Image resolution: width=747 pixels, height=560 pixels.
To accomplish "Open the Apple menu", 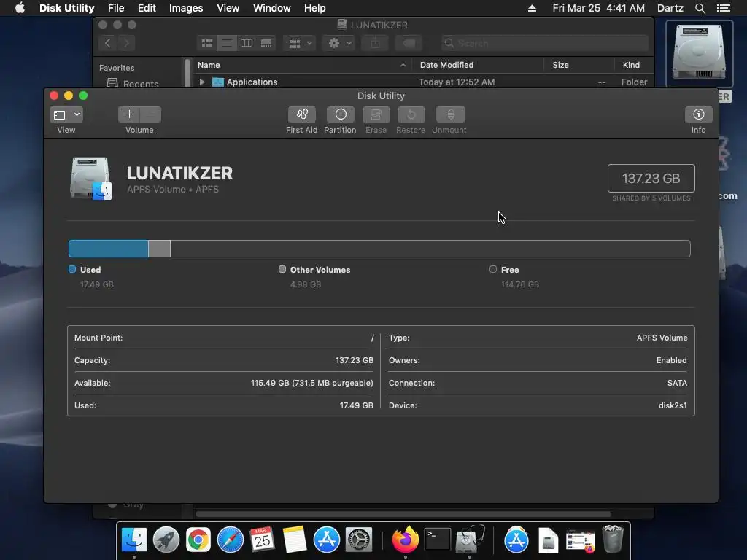I will [20, 8].
